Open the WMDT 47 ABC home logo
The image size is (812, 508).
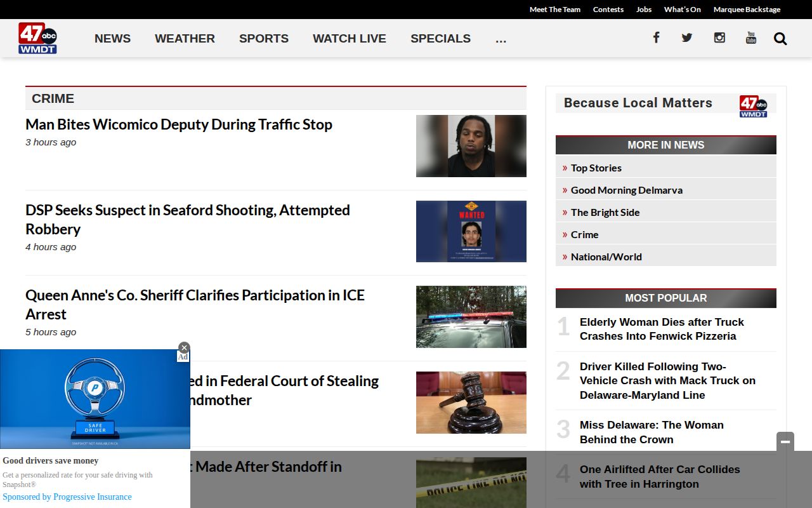click(x=37, y=38)
